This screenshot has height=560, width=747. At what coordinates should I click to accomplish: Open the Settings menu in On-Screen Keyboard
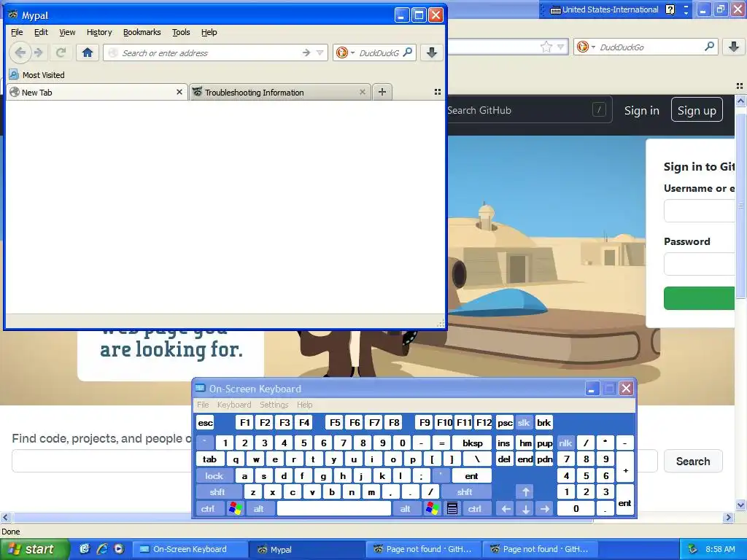click(274, 404)
